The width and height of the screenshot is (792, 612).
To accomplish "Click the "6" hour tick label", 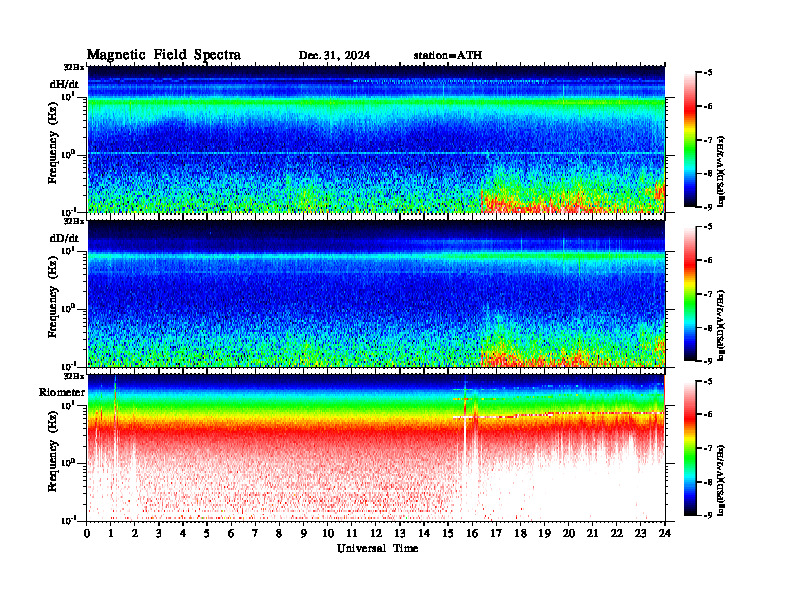I will [231, 533].
